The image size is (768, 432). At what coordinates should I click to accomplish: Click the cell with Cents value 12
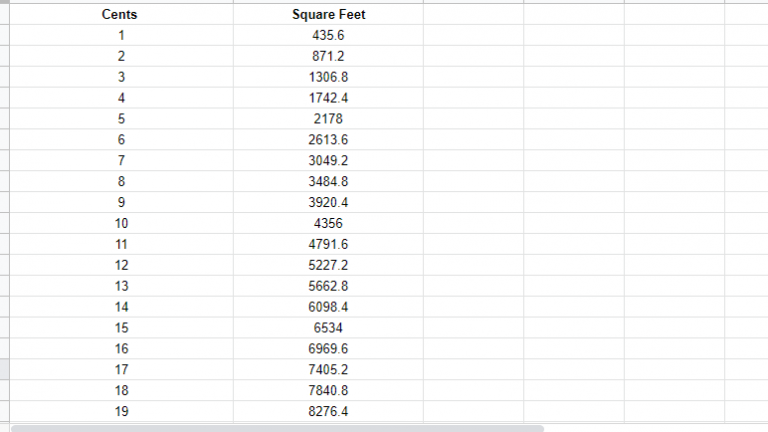(121, 265)
